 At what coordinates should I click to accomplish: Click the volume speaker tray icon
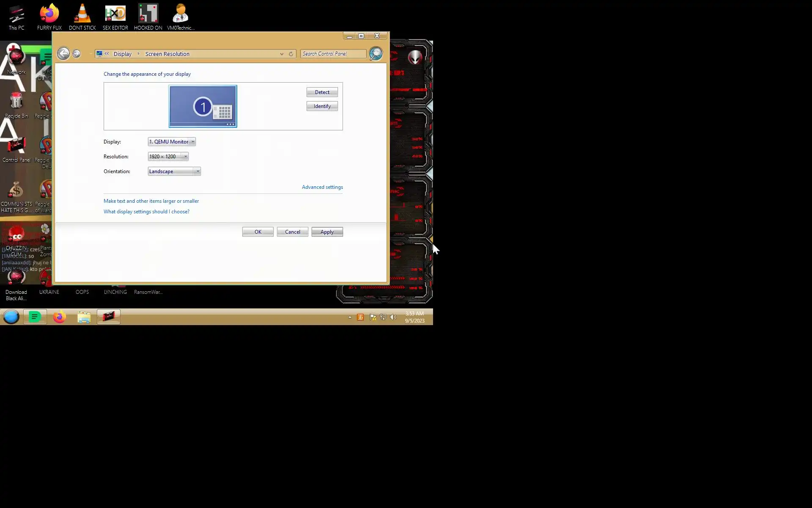pos(393,317)
